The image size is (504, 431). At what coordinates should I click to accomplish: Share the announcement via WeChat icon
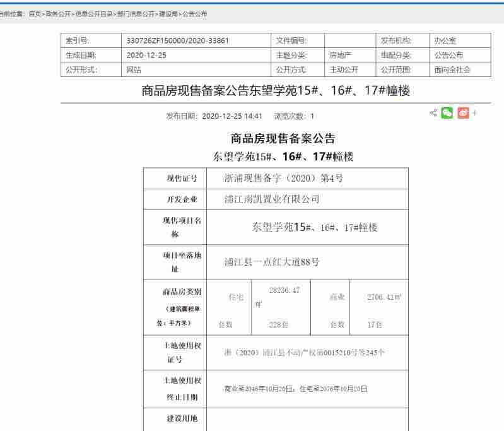tap(447, 113)
